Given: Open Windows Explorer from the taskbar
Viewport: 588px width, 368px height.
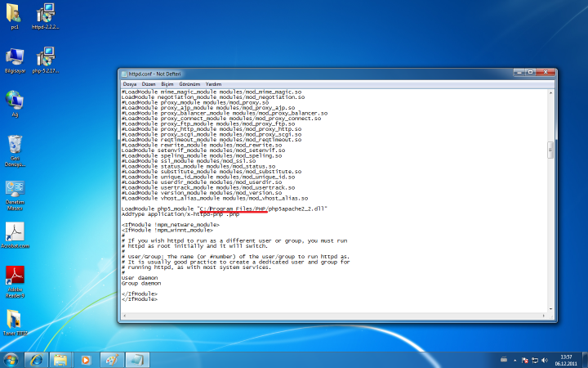Looking at the screenshot, I should [60, 359].
